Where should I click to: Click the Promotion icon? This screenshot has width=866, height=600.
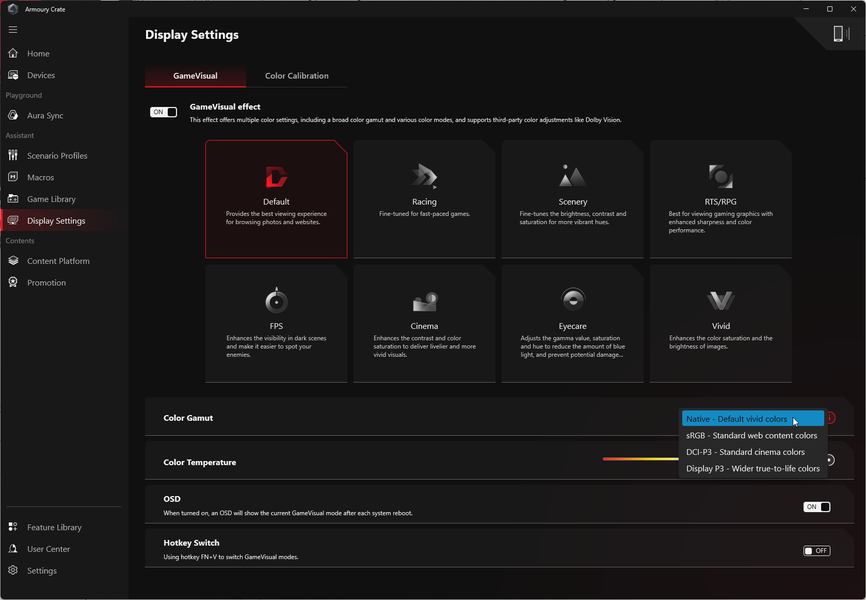[13, 282]
